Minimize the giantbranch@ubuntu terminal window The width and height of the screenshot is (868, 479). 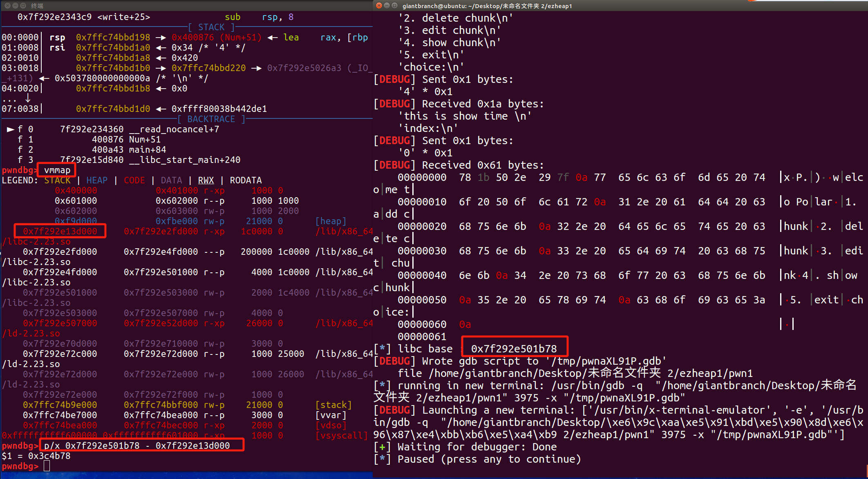coord(387,5)
